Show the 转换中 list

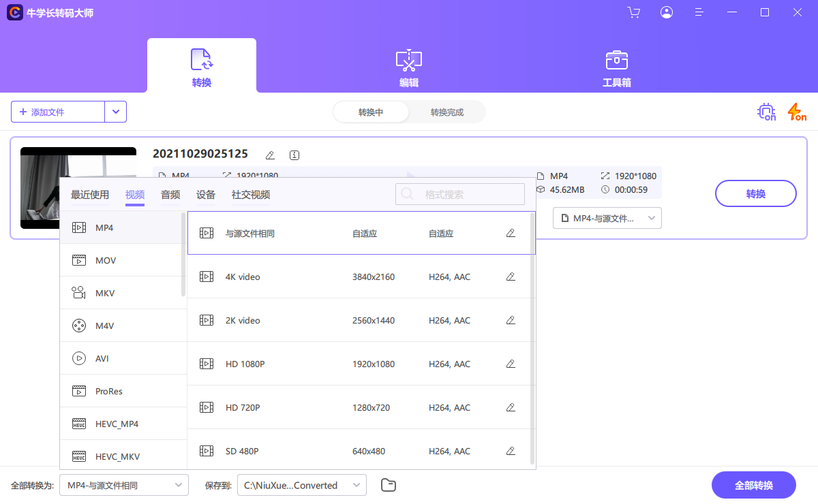371,112
